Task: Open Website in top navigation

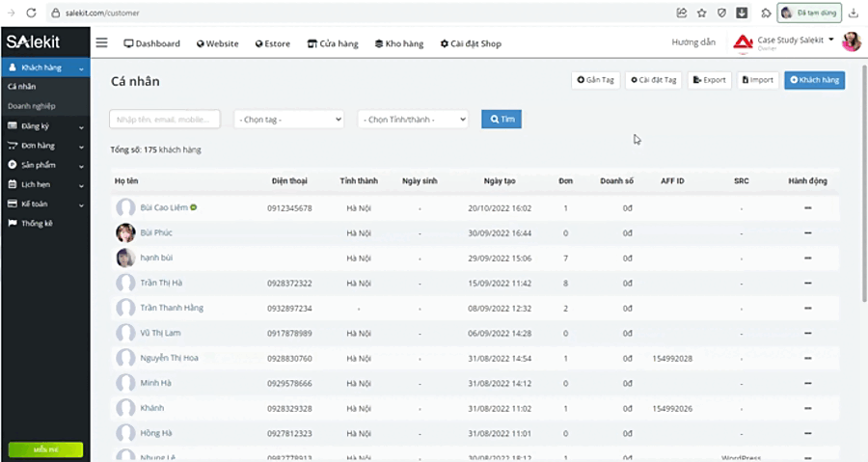Action: click(x=218, y=43)
